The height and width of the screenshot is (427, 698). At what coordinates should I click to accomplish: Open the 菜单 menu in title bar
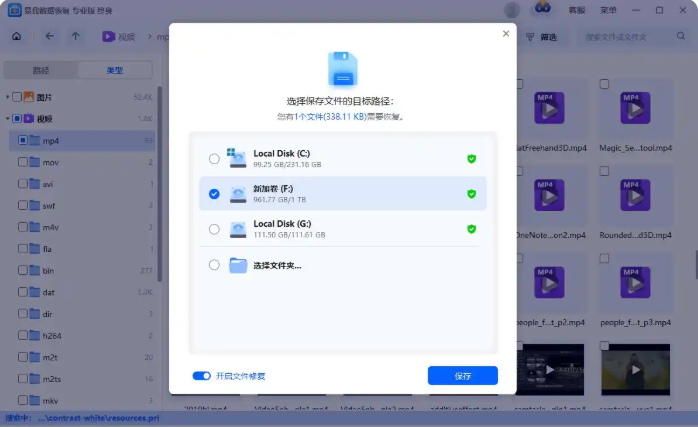(x=608, y=10)
